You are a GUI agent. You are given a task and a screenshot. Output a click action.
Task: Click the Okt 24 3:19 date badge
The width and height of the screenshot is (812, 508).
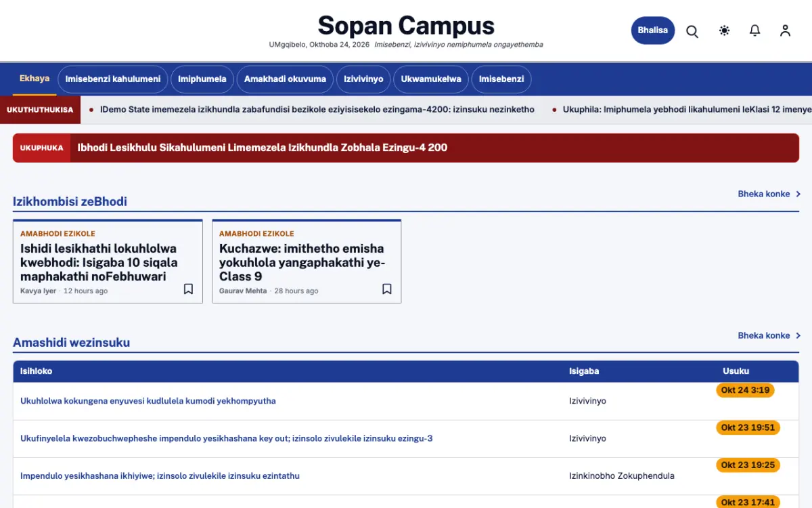745,390
